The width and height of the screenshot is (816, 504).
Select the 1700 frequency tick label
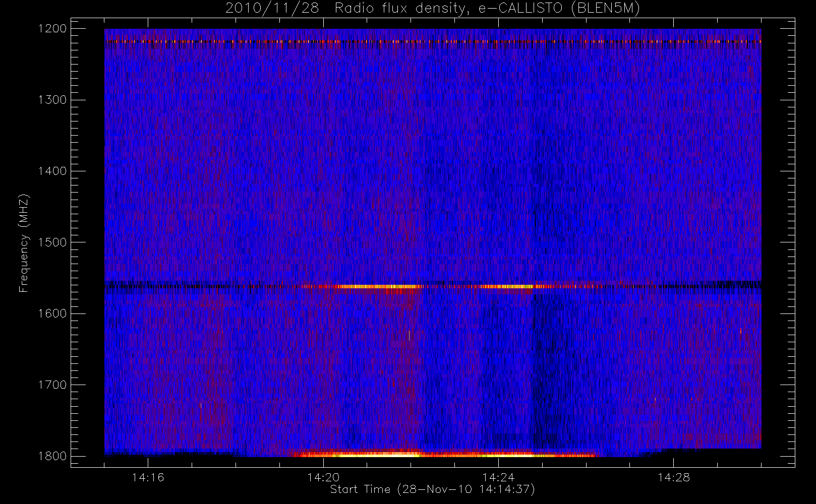click(52, 385)
